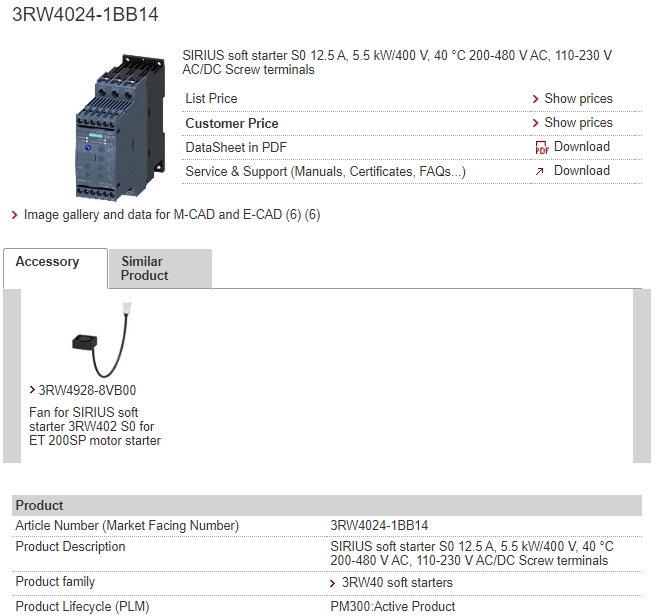This screenshot has width=658, height=616.
Task: Click the PDF icon beside DataSheet Download
Action: (541, 147)
